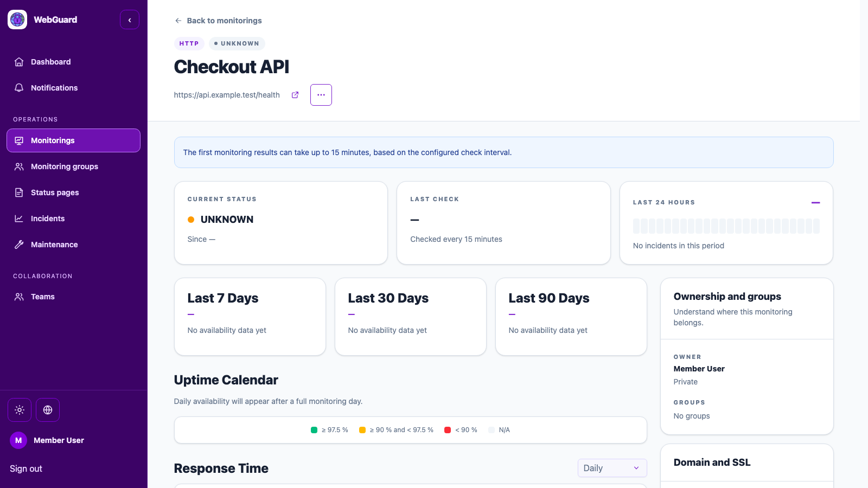
Task: Open the Dashboard page
Action: (73, 62)
